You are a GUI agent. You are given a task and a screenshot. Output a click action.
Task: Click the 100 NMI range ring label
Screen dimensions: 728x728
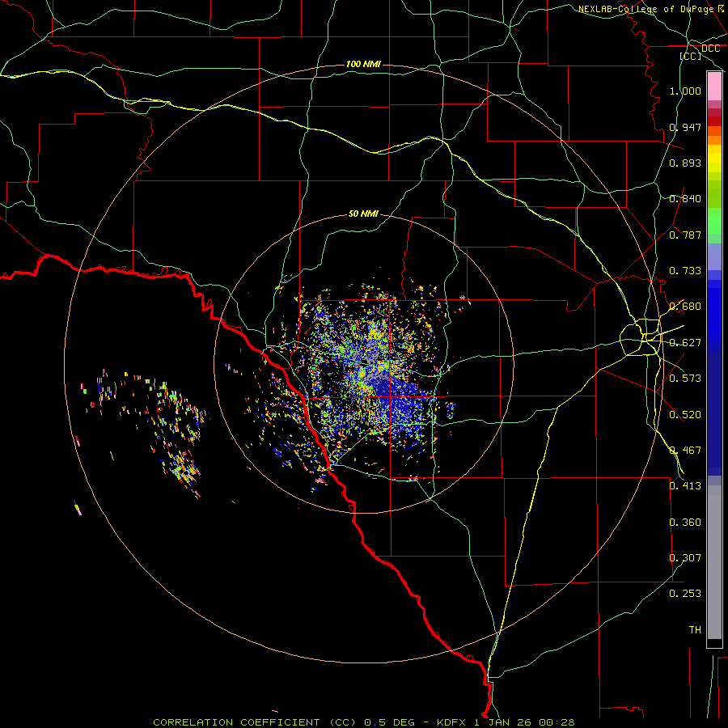point(363,64)
